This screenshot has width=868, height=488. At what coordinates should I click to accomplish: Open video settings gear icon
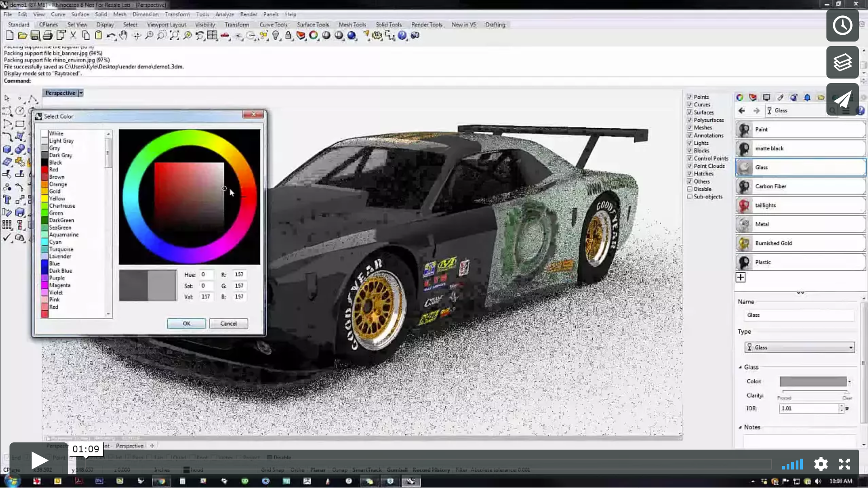(x=821, y=464)
